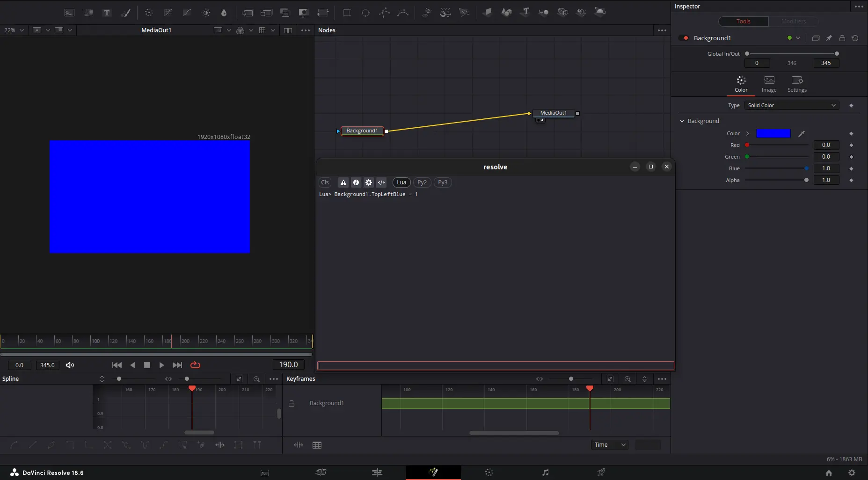868x480 pixels.
Task: Open the Type Solid Color dropdown
Action: pos(791,105)
